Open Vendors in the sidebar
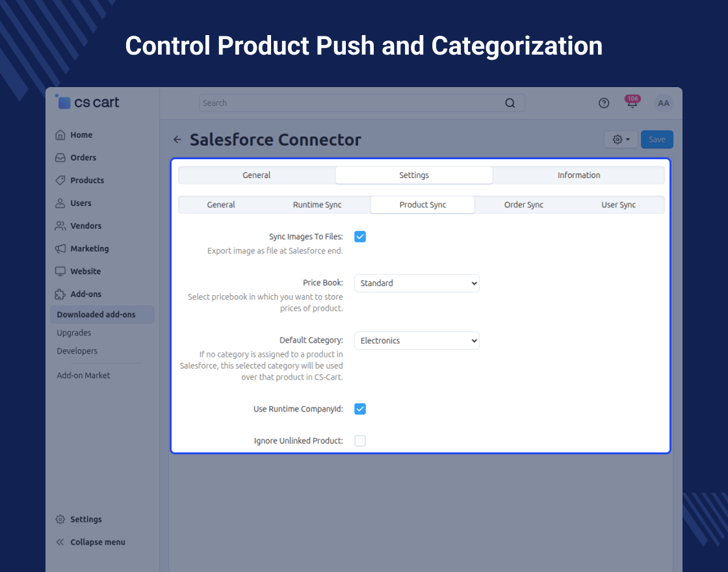The image size is (728, 572). [85, 226]
